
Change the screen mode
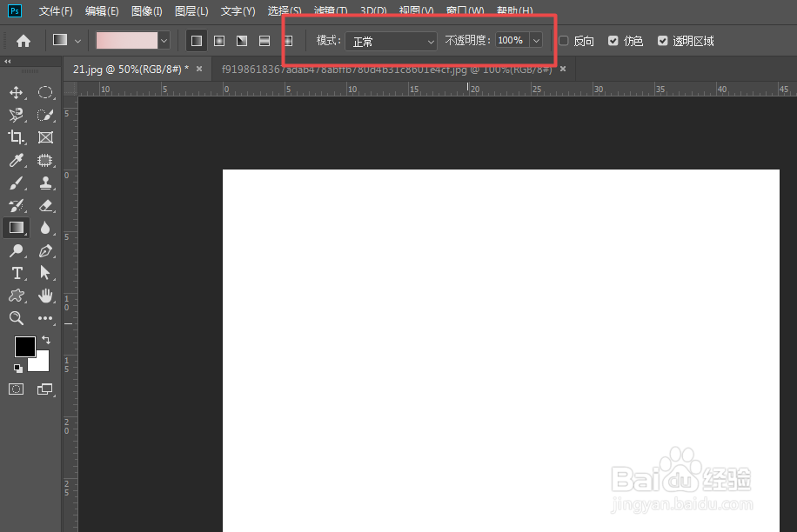click(44, 389)
